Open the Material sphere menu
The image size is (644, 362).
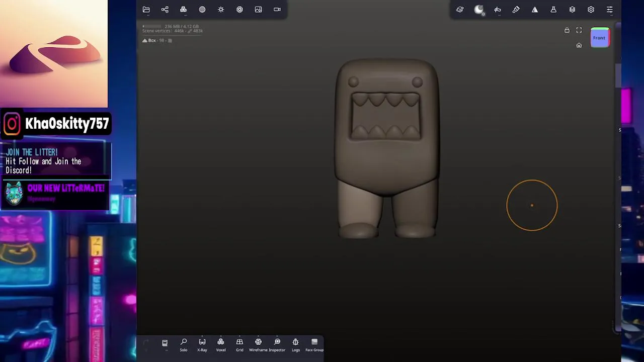202,10
